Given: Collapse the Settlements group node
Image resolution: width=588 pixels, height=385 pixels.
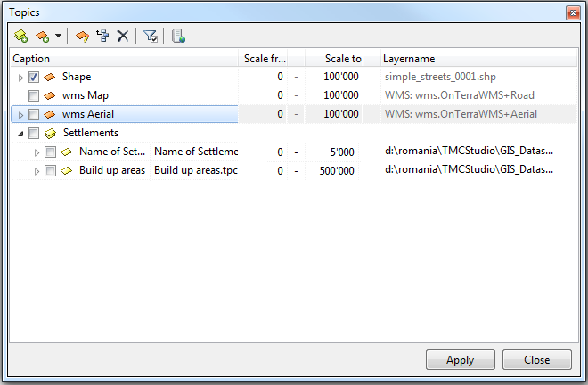Looking at the screenshot, I should [x=20, y=134].
